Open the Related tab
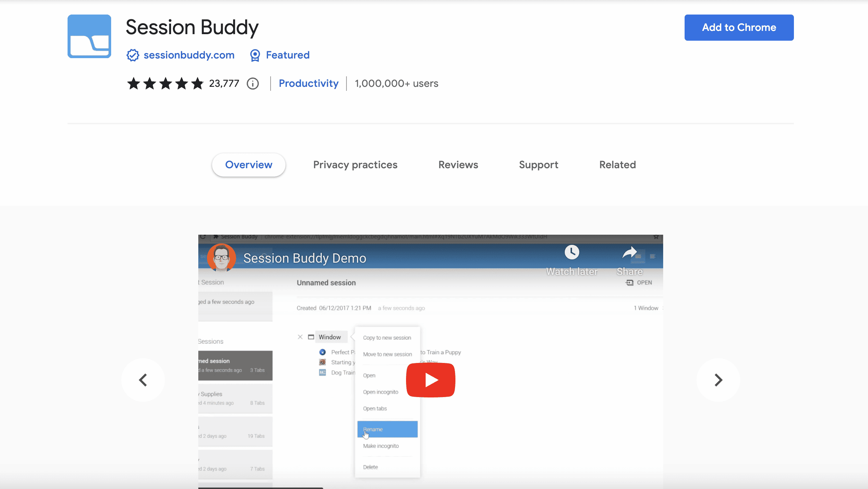This screenshot has width=868, height=489. [617, 165]
